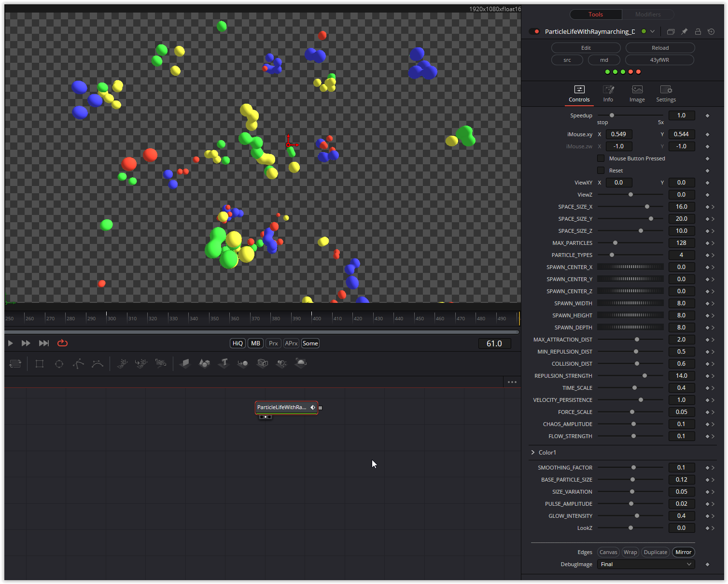The height and width of the screenshot is (584, 728).
Task: Add the particle render tool
Action: point(161,363)
